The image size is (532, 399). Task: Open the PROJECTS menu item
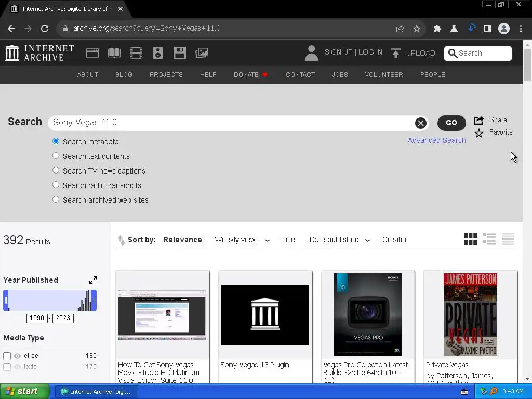pyautogui.click(x=166, y=75)
